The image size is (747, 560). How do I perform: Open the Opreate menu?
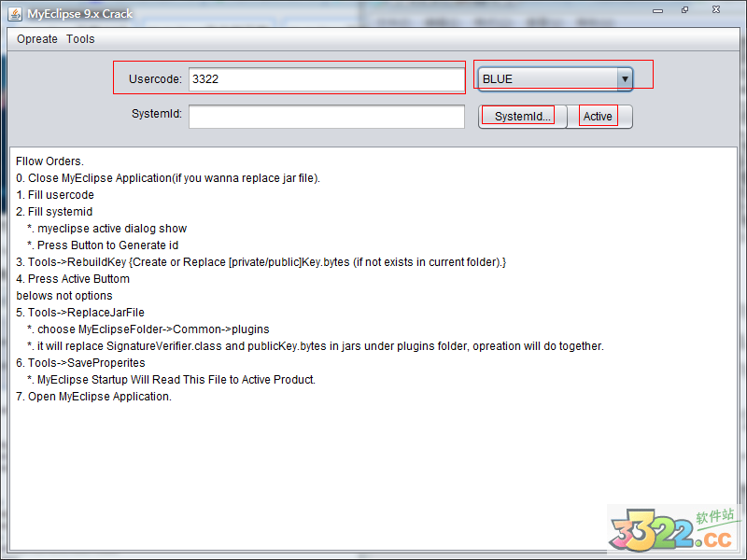click(x=37, y=39)
